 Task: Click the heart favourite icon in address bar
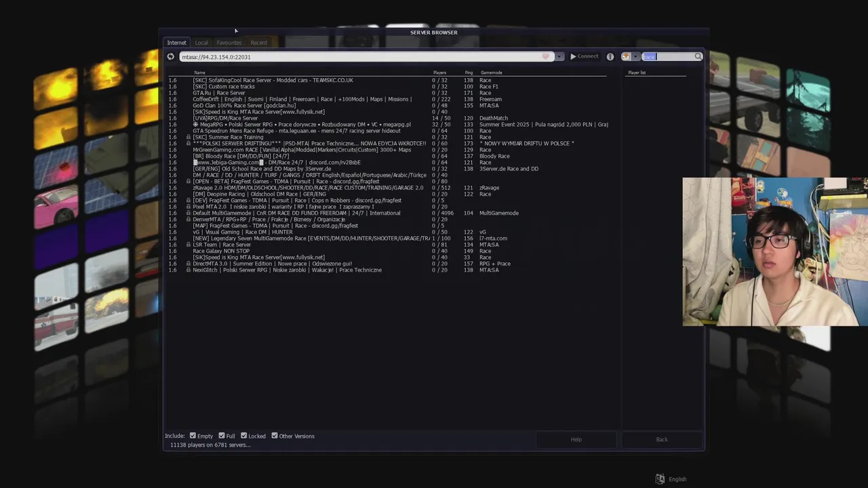point(545,57)
